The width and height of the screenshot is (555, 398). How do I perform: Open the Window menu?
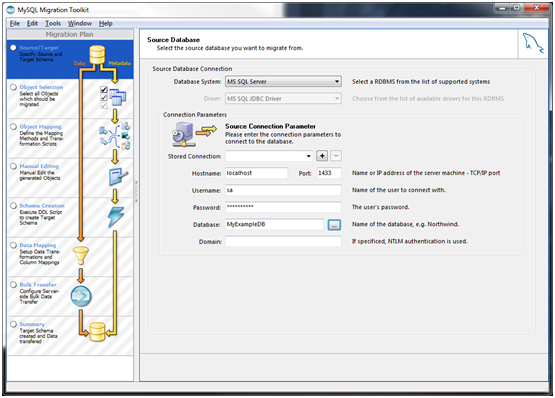[80, 23]
